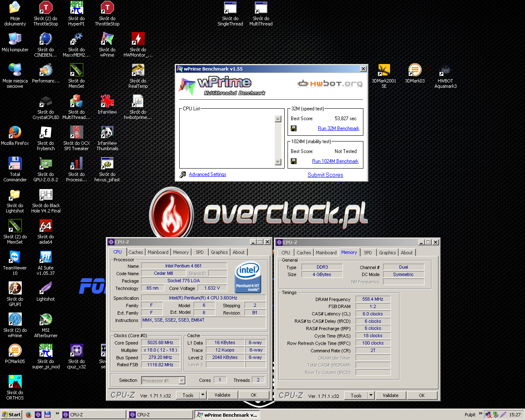Click the Core Speed value 5025.68 MHz

point(160,342)
